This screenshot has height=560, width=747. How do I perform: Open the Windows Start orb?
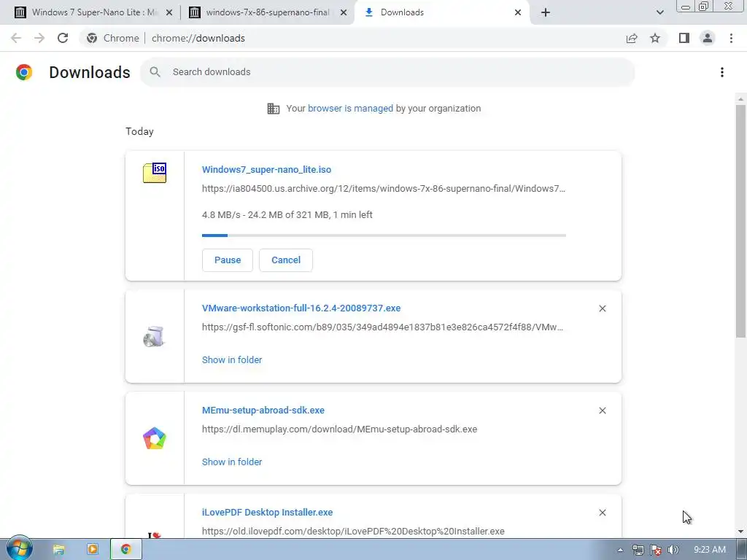pos(20,548)
